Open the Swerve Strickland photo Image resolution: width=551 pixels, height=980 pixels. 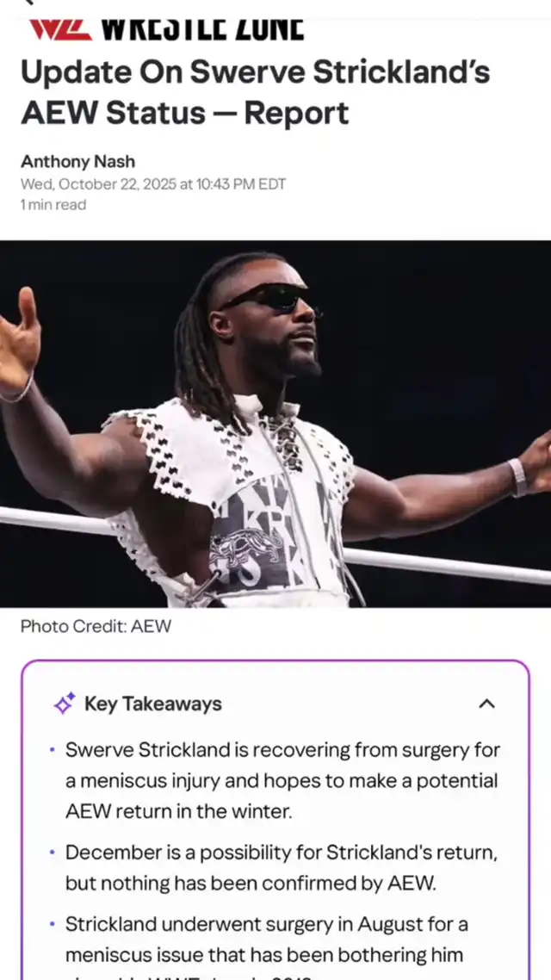point(275,424)
